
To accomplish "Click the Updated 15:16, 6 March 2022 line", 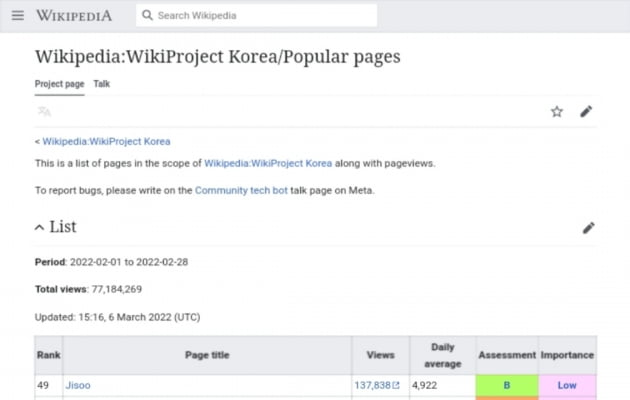I will pos(117,317).
